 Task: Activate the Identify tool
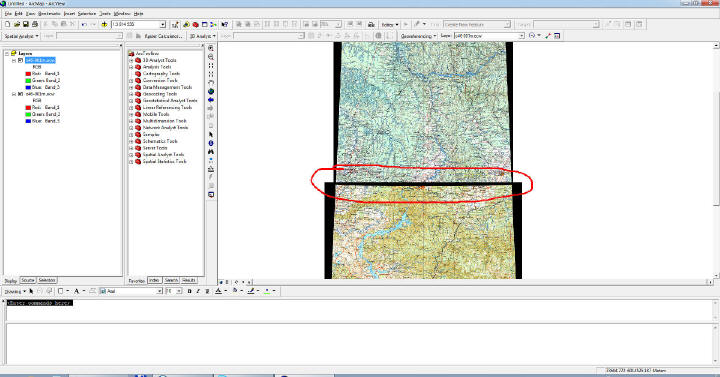[211, 143]
